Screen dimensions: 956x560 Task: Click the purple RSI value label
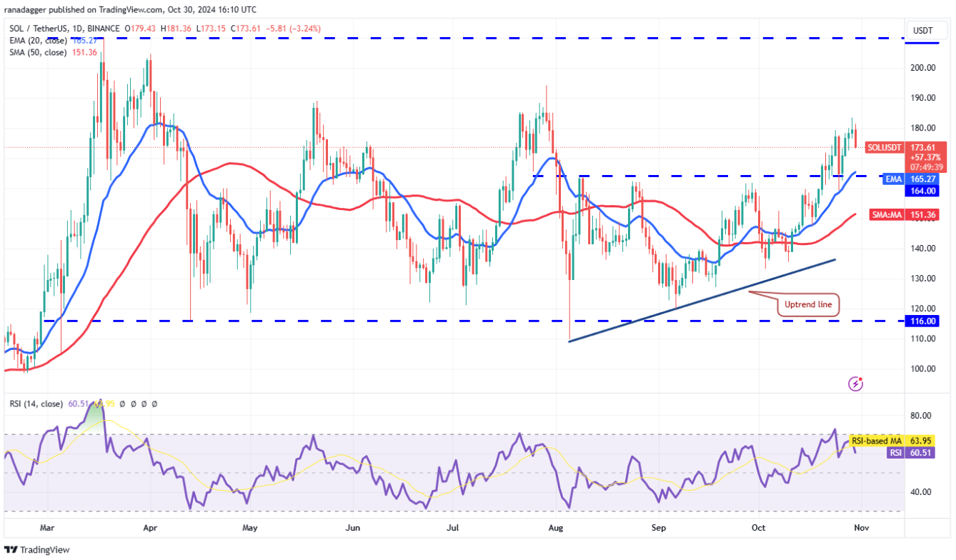[x=894, y=452]
